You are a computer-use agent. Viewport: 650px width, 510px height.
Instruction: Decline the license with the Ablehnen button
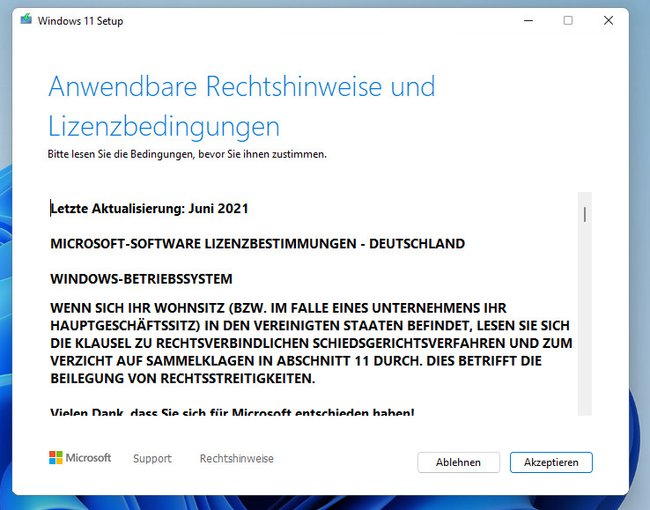pyautogui.click(x=458, y=462)
